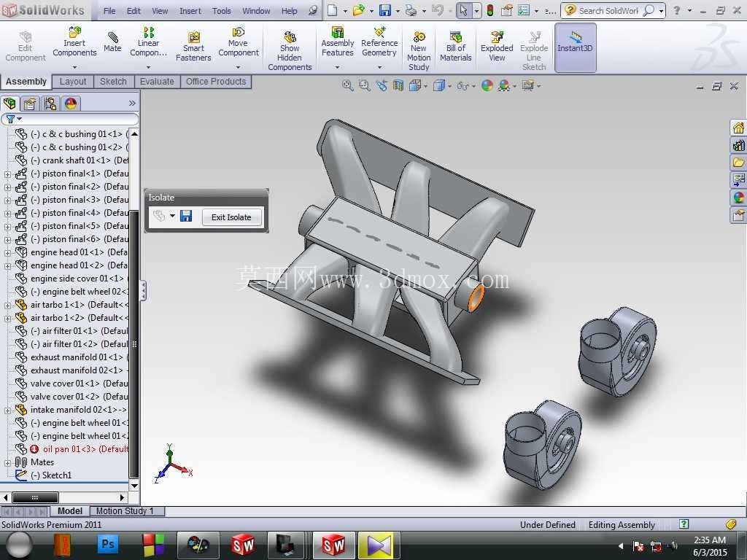Open Photoshop from the taskbar
This screenshot has height=560, width=747.
(x=108, y=544)
